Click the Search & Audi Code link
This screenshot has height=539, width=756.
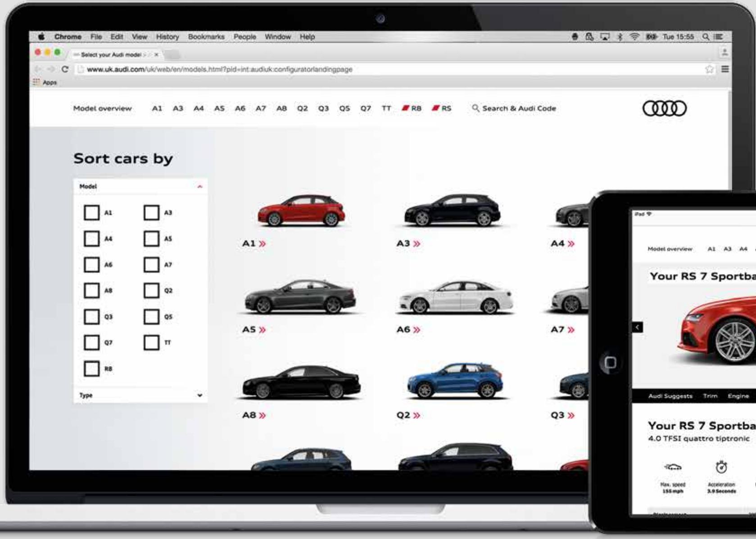[514, 108]
